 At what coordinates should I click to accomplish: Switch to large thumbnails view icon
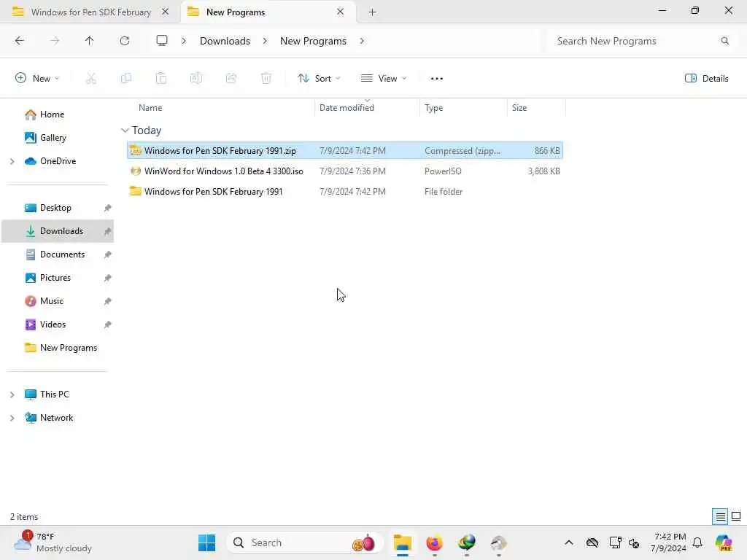[x=736, y=516]
